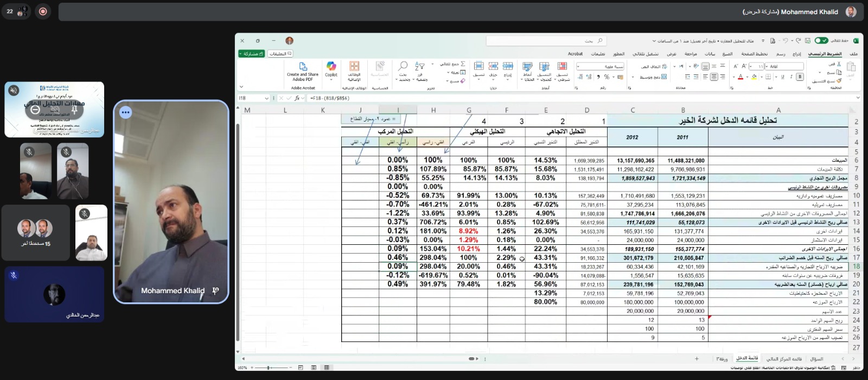Open the number format dropdown
This screenshot has width=868, height=380.
pyautogui.click(x=579, y=66)
